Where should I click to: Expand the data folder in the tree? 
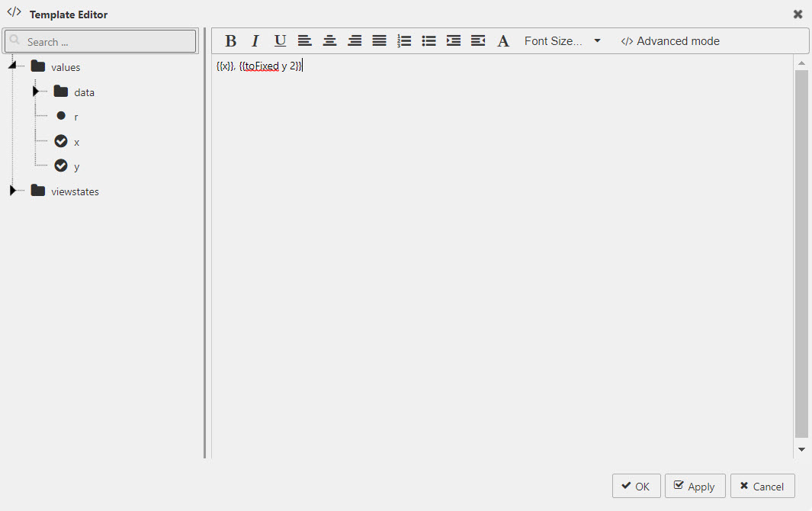(37, 92)
